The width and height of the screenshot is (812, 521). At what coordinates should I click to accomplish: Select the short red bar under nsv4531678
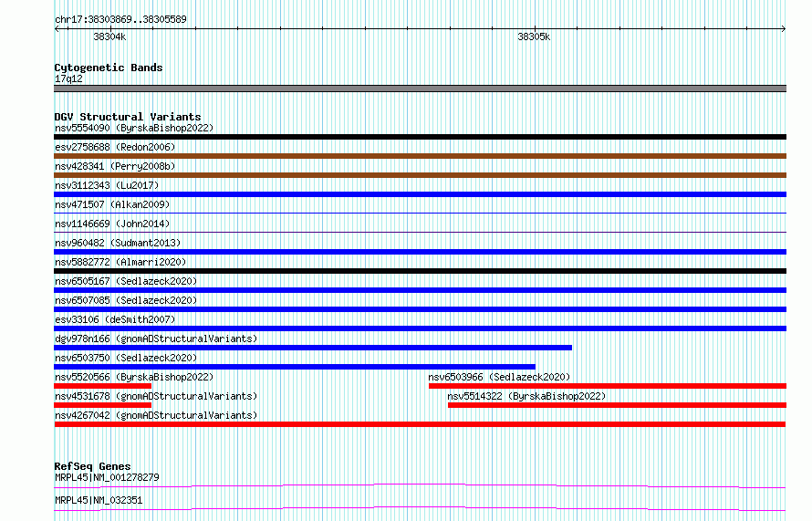click(x=102, y=405)
